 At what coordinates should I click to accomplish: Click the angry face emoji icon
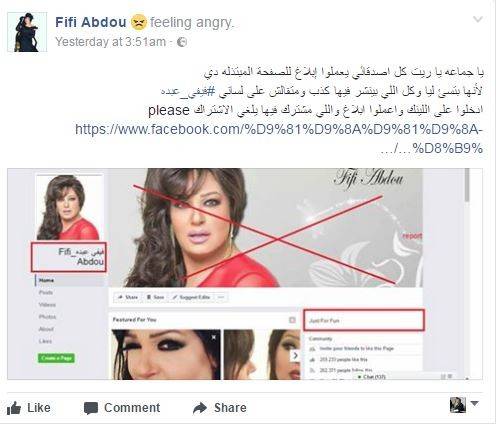[x=138, y=22]
